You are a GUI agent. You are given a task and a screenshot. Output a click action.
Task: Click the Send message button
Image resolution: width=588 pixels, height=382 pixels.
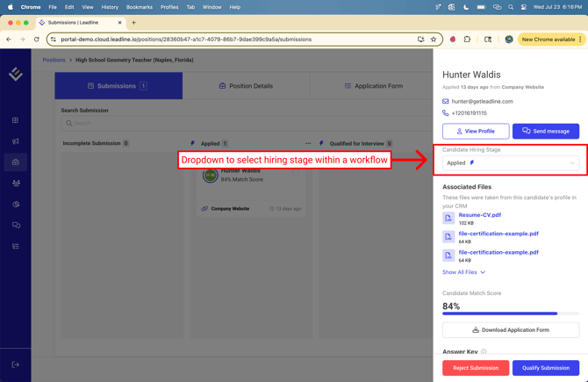545,131
